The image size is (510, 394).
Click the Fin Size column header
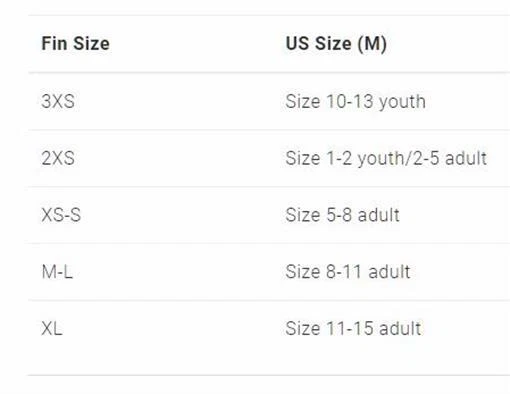[x=75, y=44]
